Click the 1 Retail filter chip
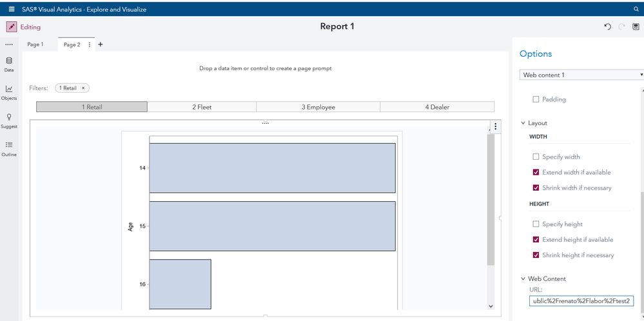644x321 pixels. (72, 88)
